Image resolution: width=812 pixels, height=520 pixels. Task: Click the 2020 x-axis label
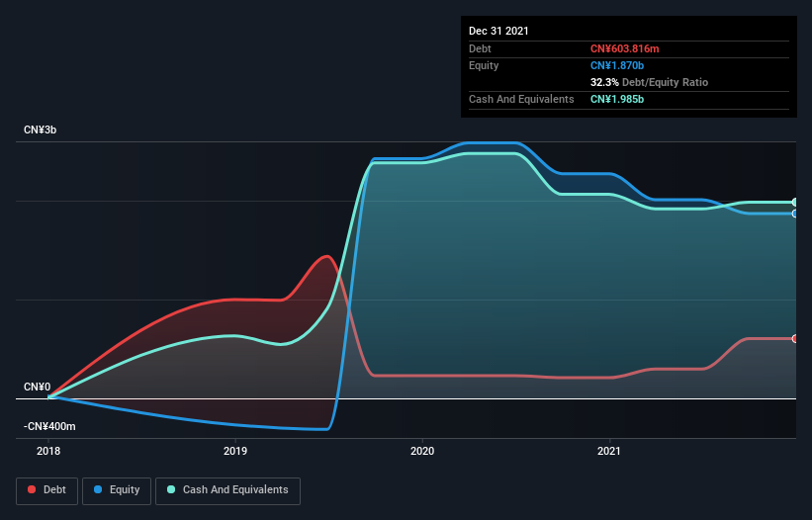(x=422, y=451)
